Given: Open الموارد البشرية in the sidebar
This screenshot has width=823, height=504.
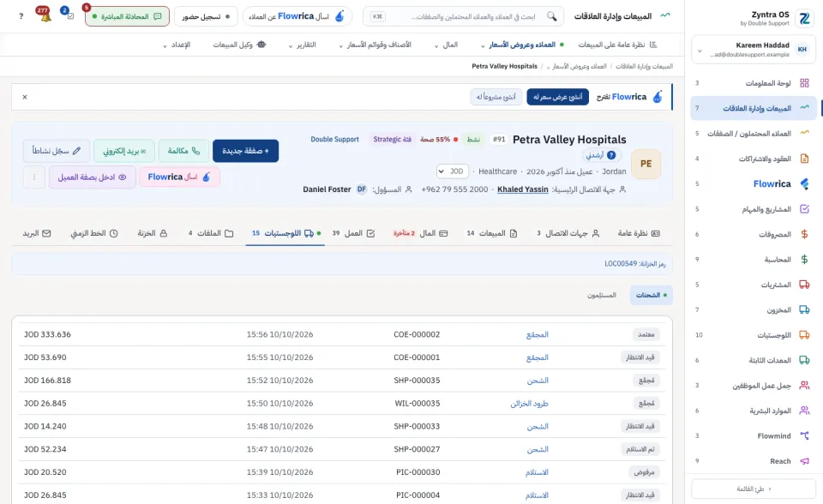Looking at the screenshot, I should tap(754, 411).
